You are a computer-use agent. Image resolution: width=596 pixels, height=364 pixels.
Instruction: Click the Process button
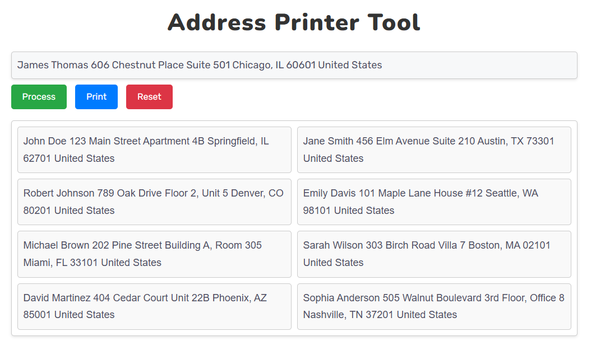pos(39,96)
